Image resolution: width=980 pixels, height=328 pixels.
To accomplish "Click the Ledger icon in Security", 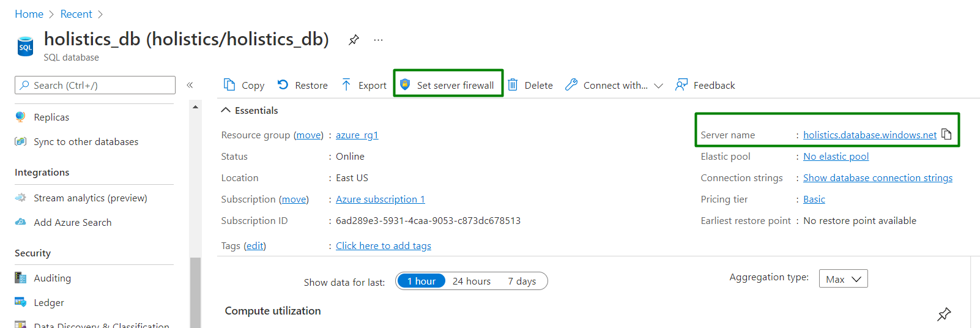I will (21, 302).
